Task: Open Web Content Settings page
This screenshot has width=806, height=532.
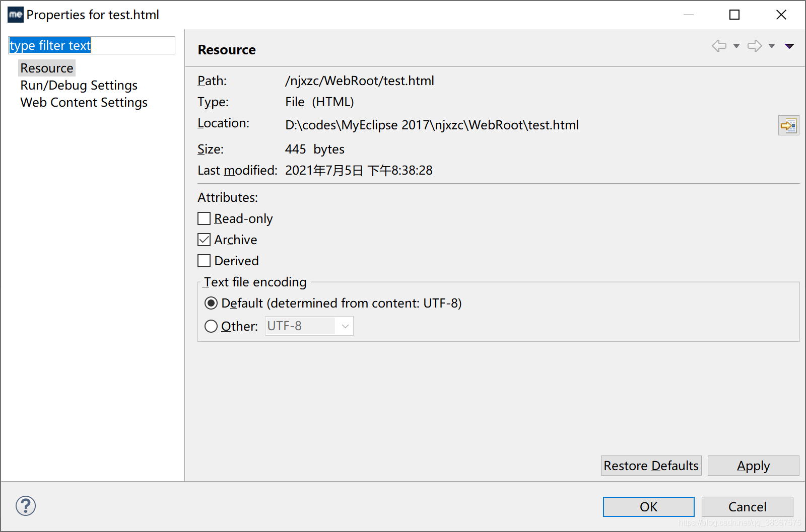Action: pyautogui.click(x=84, y=102)
